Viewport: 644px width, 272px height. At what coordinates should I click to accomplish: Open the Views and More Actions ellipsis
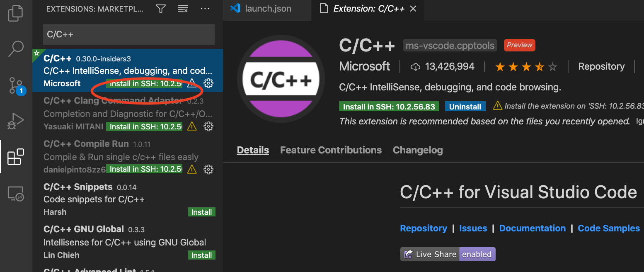tap(205, 9)
